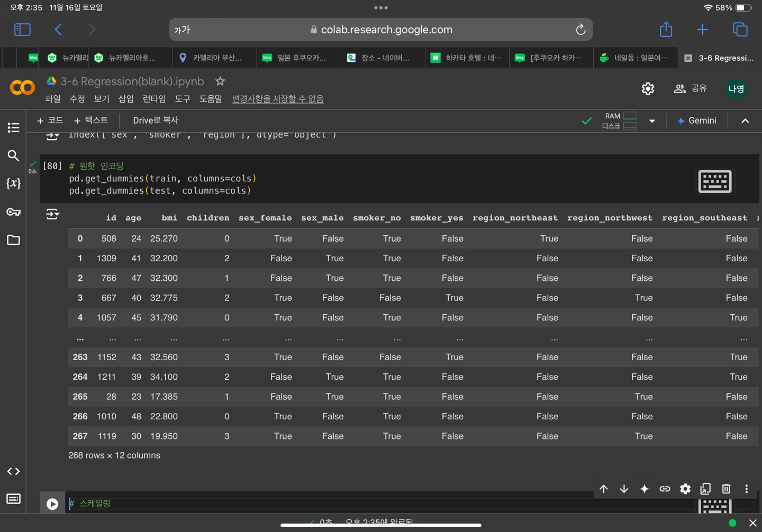Mirror cell in tab icon
This screenshot has height=532, width=762.
pos(705,489)
